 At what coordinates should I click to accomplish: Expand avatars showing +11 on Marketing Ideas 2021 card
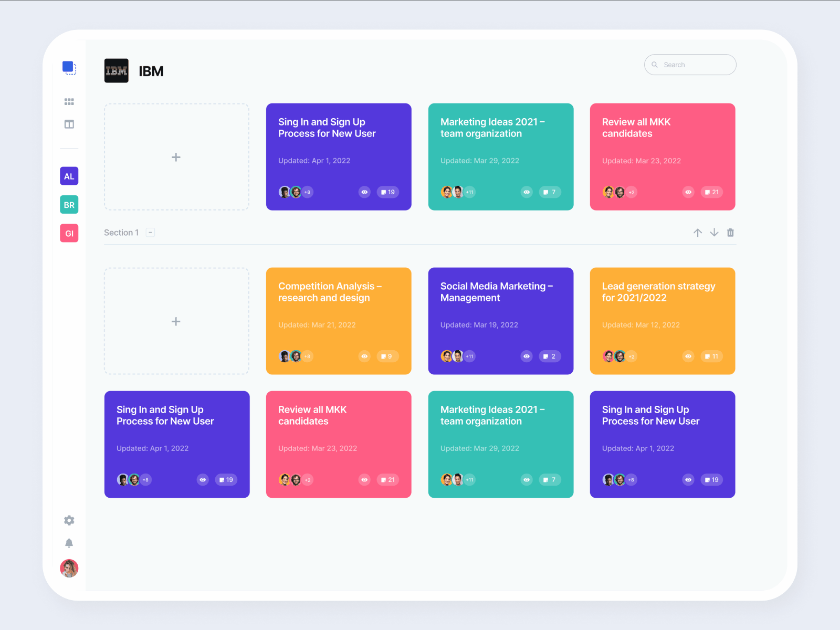469,192
